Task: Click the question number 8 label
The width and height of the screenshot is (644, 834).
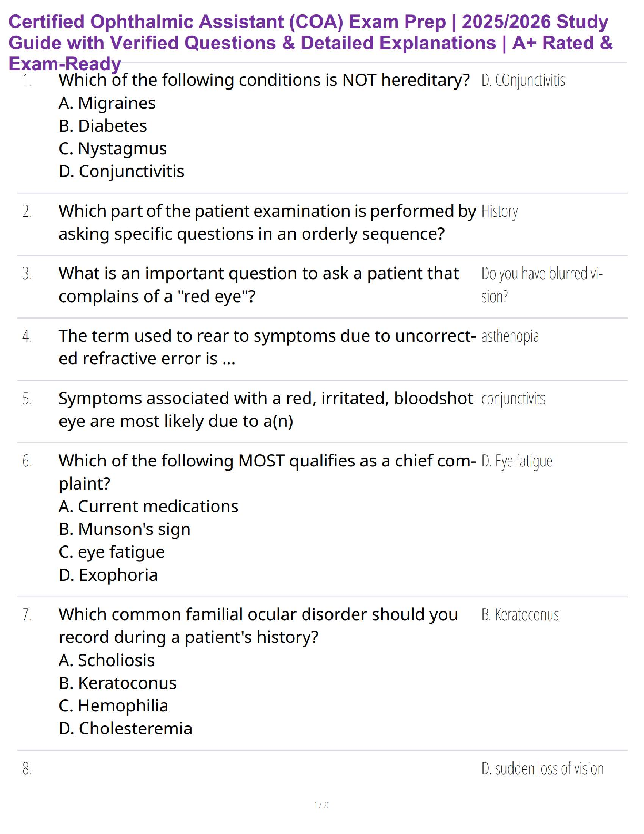Action: (x=27, y=769)
